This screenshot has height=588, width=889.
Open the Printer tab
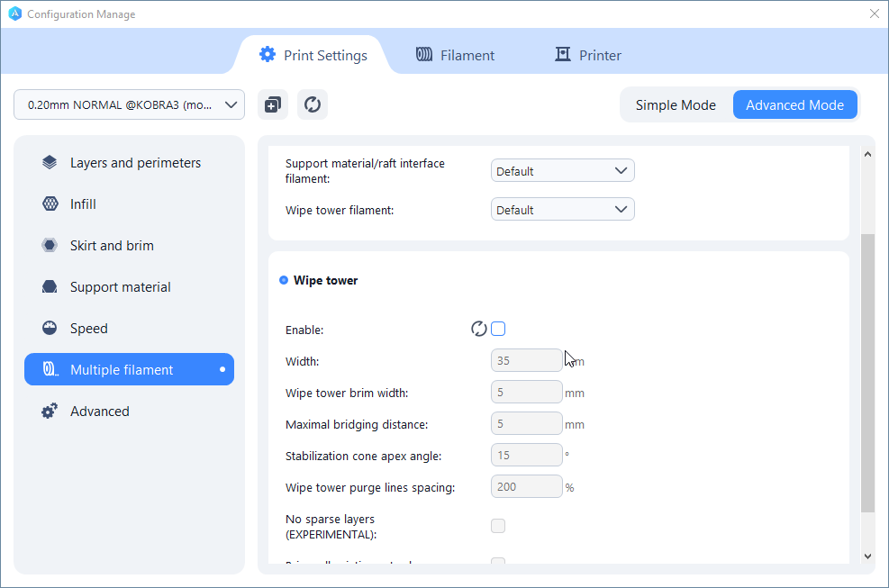pos(588,55)
